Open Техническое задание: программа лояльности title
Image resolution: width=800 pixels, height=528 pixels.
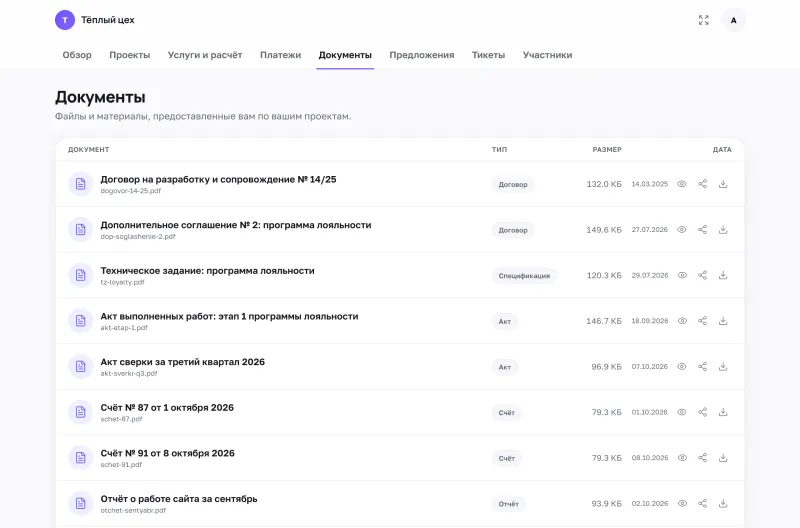(208, 271)
